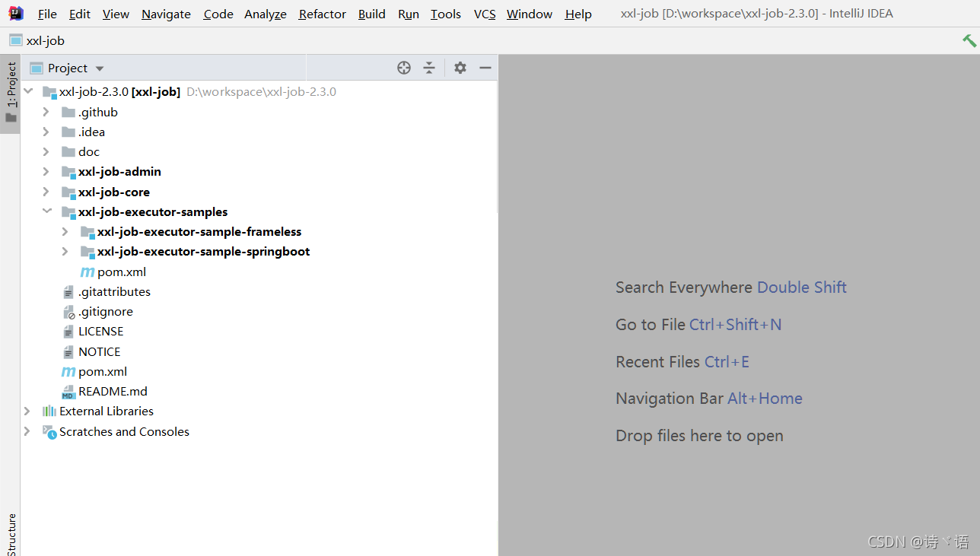Select the doc folder name

(x=89, y=151)
